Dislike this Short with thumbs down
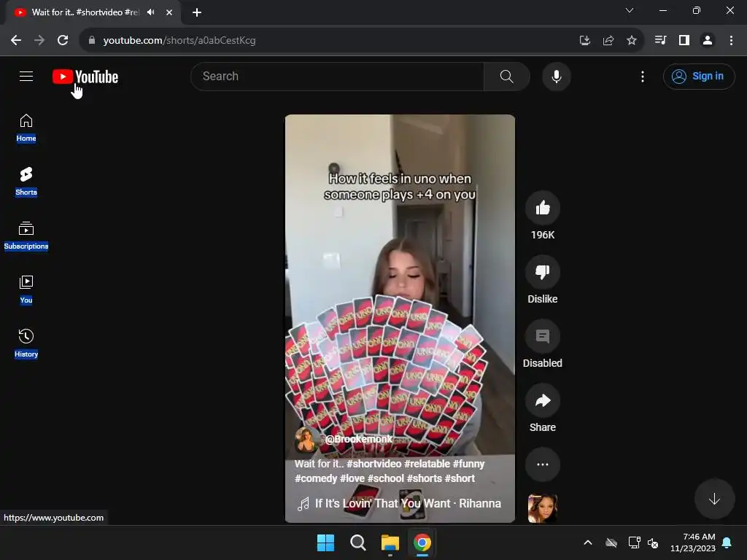 (543, 272)
